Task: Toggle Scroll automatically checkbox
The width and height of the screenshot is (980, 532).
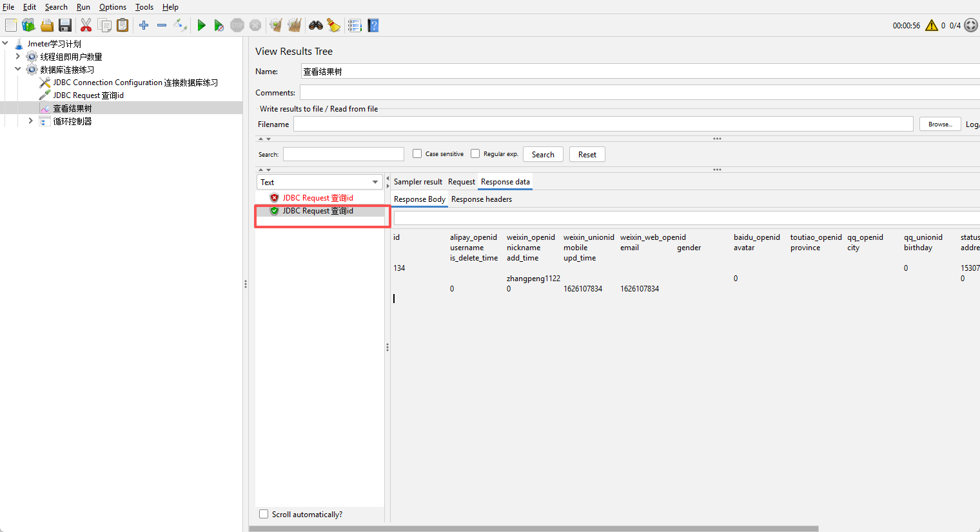Action: pos(264,514)
